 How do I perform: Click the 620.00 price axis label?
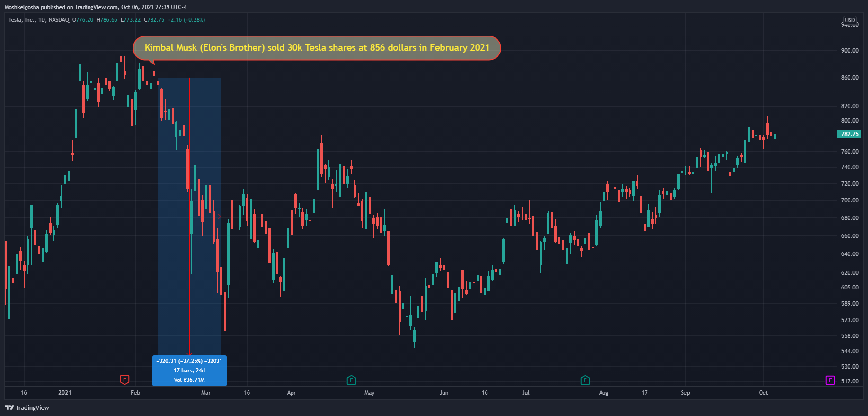click(850, 273)
